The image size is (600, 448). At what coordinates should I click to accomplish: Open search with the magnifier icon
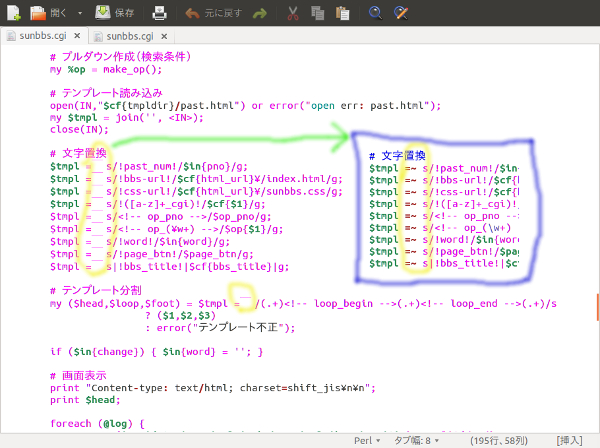pos(375,13)
